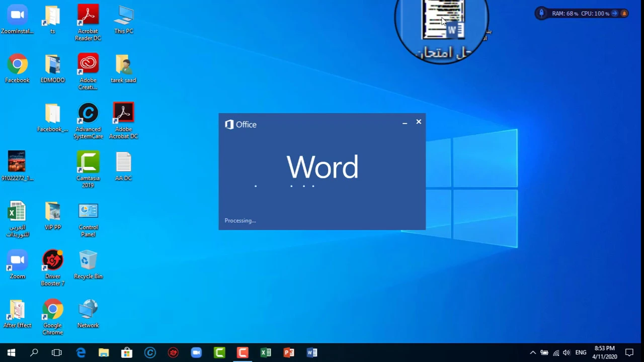The width and height of the screenshot is (644, 362).
Task: Switch to Camtasia recorder taskbar icon
Action: [243, 352]
